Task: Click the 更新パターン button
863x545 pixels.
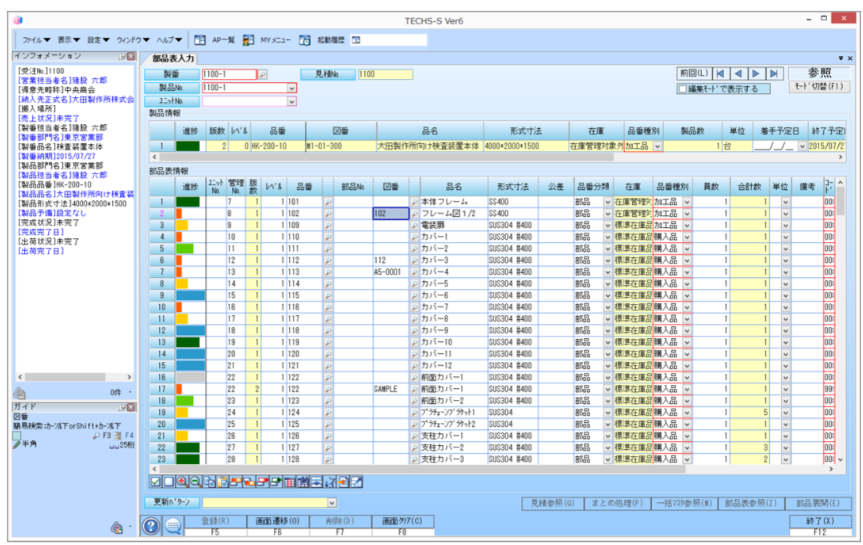Action: 172,503
